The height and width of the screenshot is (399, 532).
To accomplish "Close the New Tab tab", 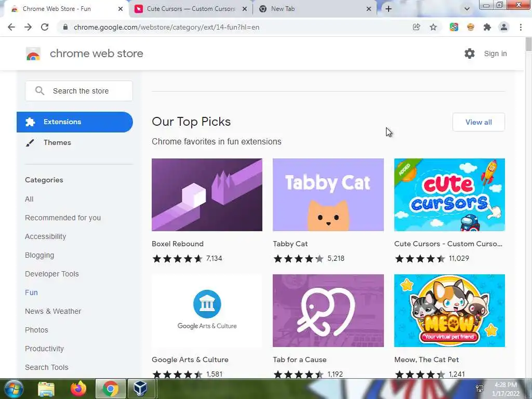I will [x=369, y=9].
